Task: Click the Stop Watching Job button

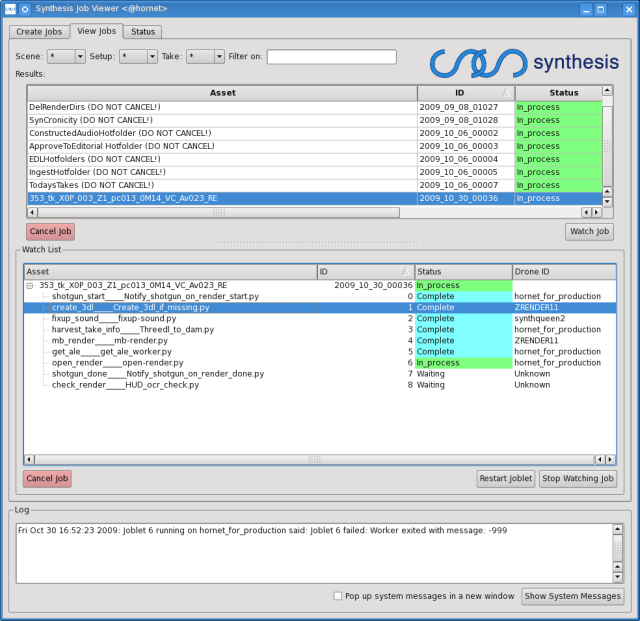Action: [578, 479]
